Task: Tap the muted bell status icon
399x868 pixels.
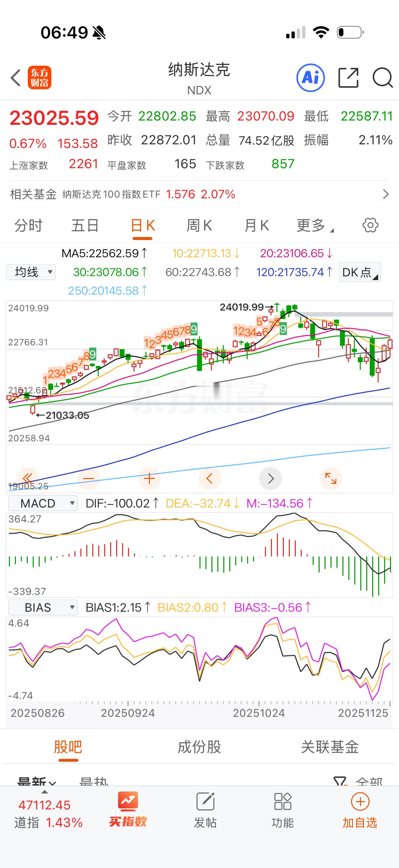Action: coord(99,33)
